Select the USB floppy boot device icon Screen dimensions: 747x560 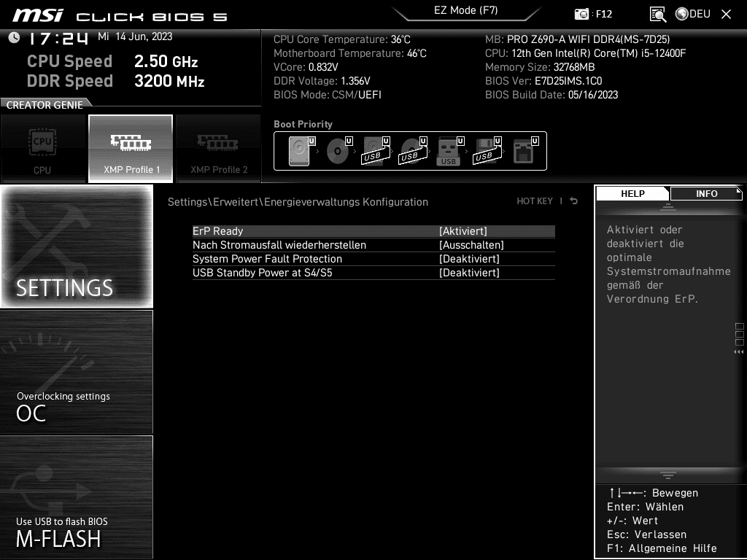[486, 151]
